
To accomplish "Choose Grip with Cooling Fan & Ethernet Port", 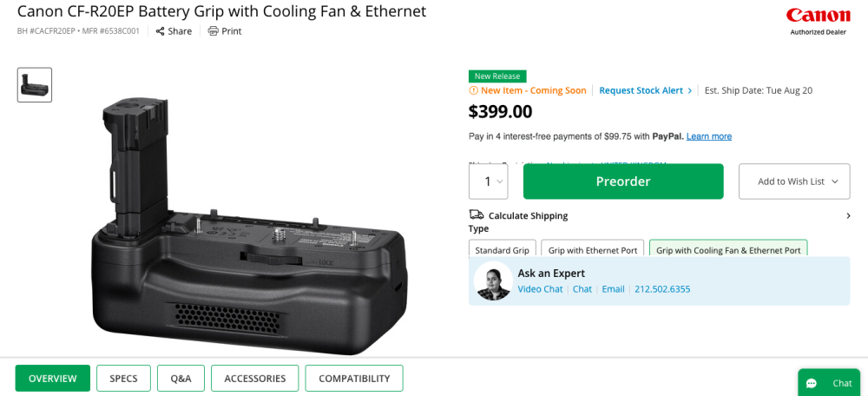I will [x=728, y=250].
